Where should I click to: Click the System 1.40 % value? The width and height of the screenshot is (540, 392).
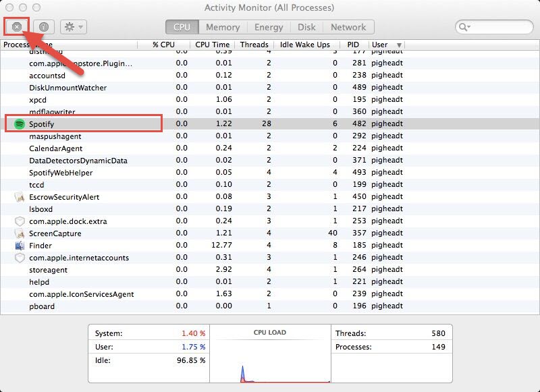click(x=194, y=333)
